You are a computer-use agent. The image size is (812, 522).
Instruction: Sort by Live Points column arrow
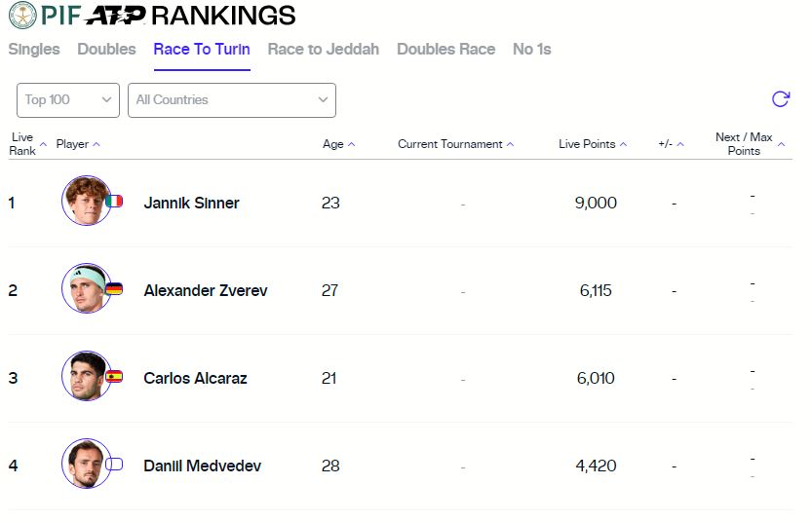(623, 144)
